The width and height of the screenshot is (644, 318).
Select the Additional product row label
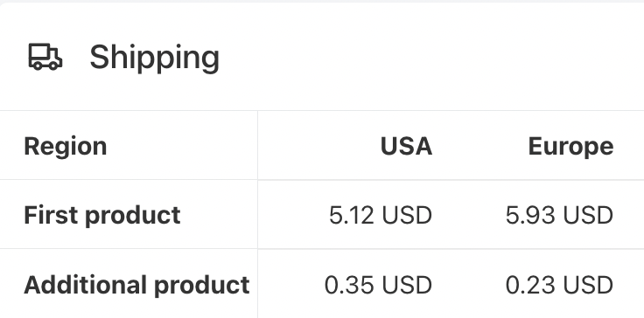pos(136,284)
